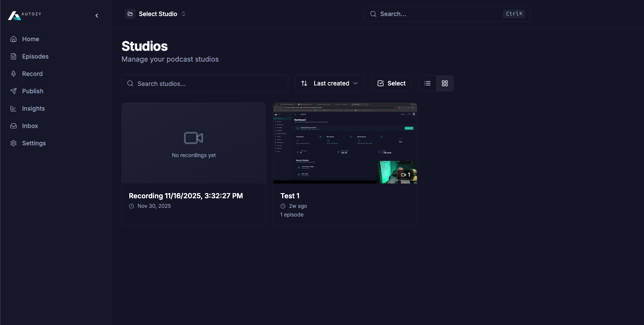View Insights via the chart icon
Viewport: 644px width, 325px height.
(13, 108)
